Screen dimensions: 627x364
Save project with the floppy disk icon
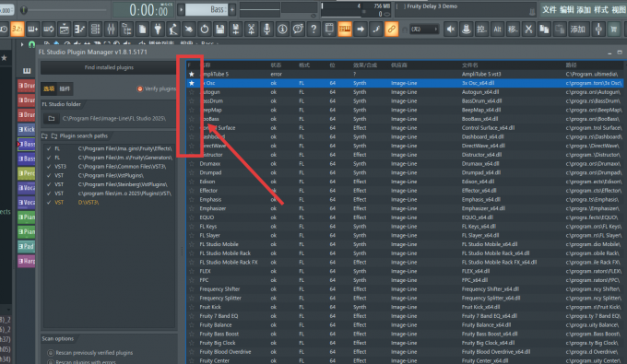220,29
